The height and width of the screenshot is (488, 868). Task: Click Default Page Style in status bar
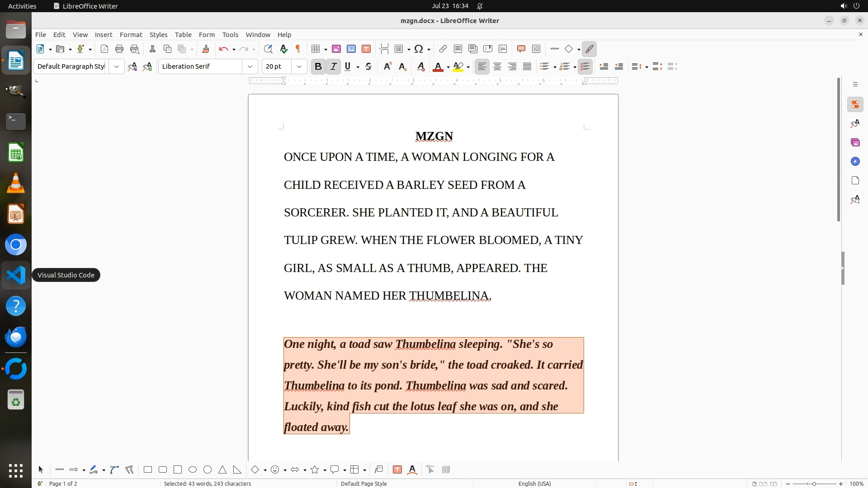[363, 483]
